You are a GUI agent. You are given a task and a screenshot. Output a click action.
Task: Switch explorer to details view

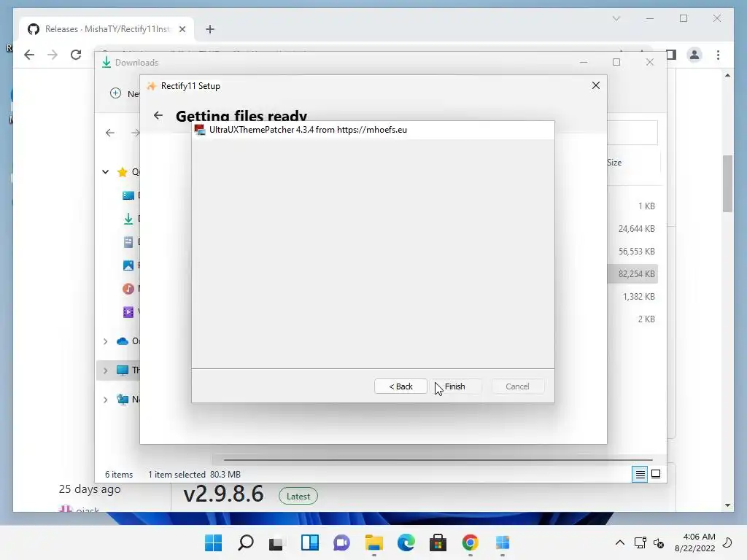tap(640, 474)
